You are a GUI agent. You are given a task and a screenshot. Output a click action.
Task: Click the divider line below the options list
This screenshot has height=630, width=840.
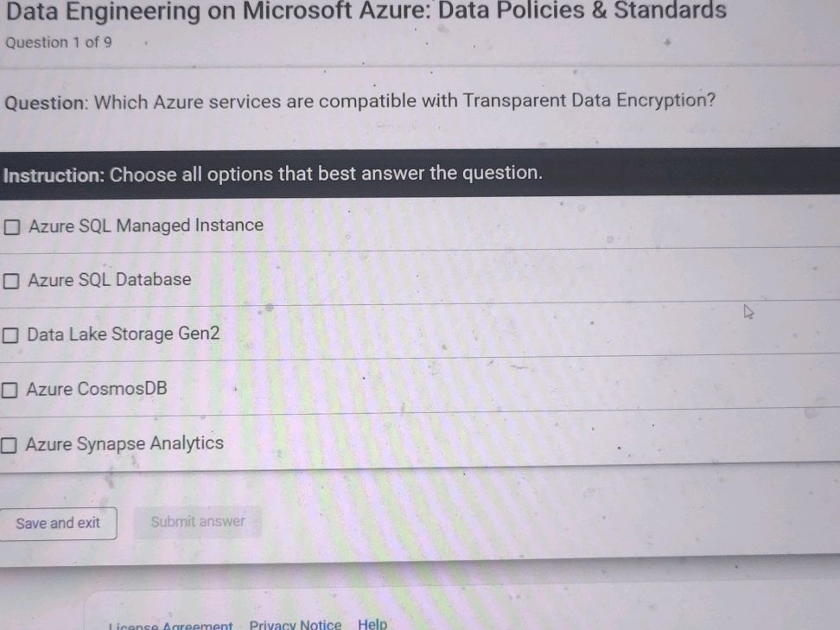(x=420, y=471)
